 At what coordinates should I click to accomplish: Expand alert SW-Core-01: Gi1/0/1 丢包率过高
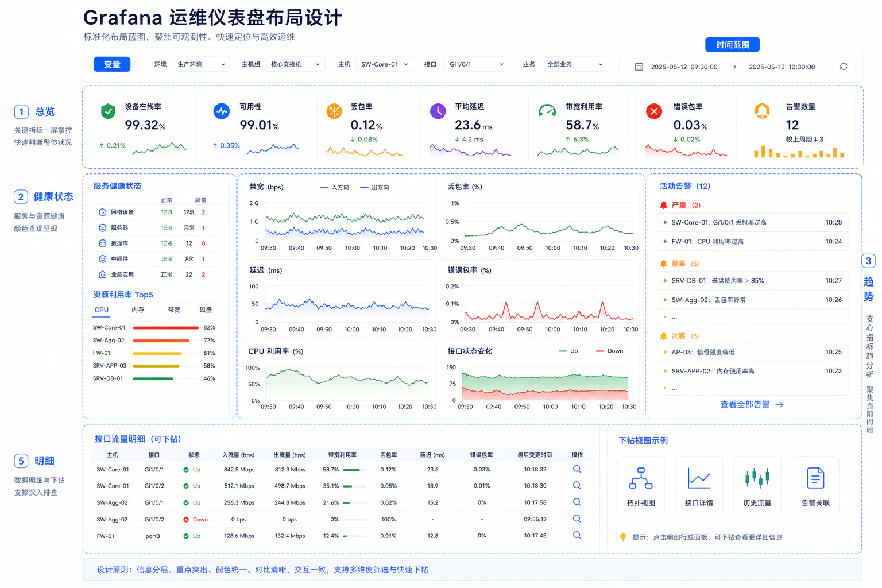point(753,222)
